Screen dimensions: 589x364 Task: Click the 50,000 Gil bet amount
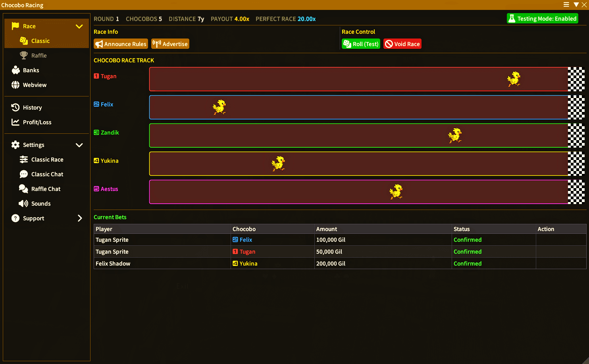pyautogui.click(x=329, y=252)
